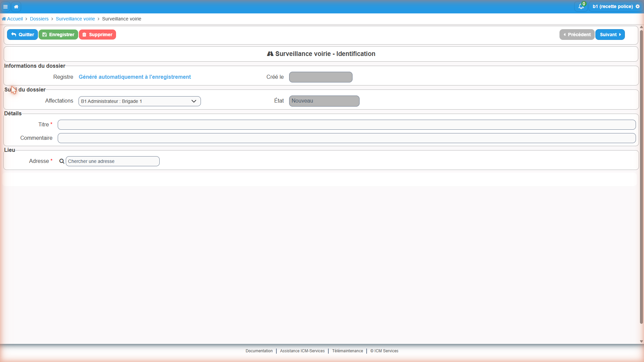Image resolution: width=644 pixels, height=362 pixels.
Task: Click the État Nouveau field
Action: coord(324,101)
